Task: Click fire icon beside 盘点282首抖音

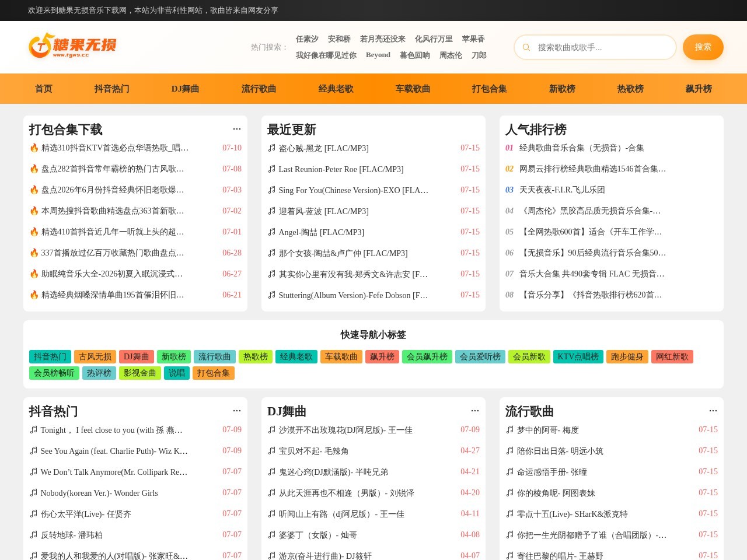Action: [x=34, y=169]
